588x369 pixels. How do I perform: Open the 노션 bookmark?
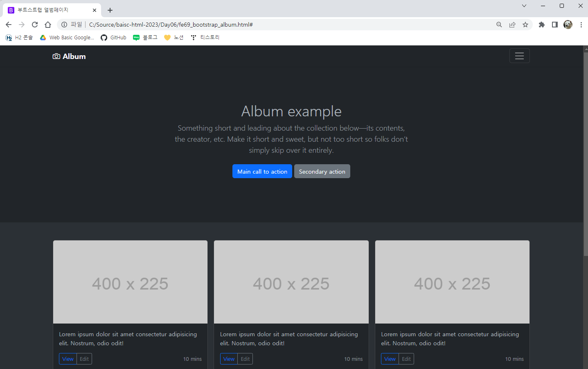pyautogui.click(x=174, y=37)
